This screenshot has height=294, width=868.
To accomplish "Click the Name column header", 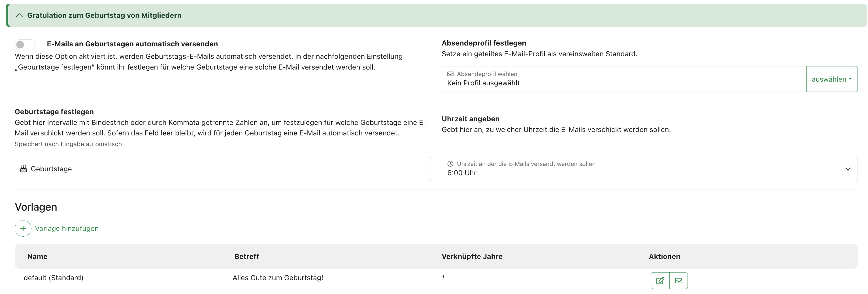I will coord(37,256).
